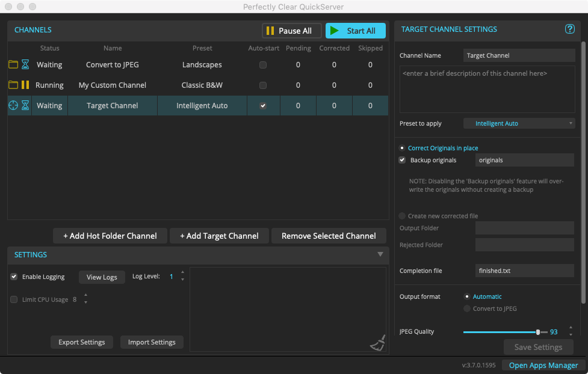Screen dimensions: 588x374
Task: Adjust the JPEG Quality stepper arrows
Action: pyautogui.click(x=571, y=331)
